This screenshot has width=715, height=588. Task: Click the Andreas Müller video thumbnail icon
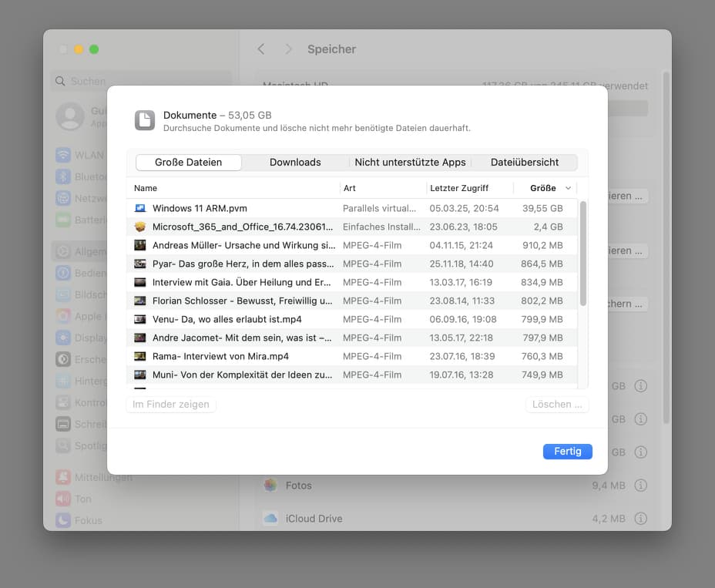[x=140, y=245]
